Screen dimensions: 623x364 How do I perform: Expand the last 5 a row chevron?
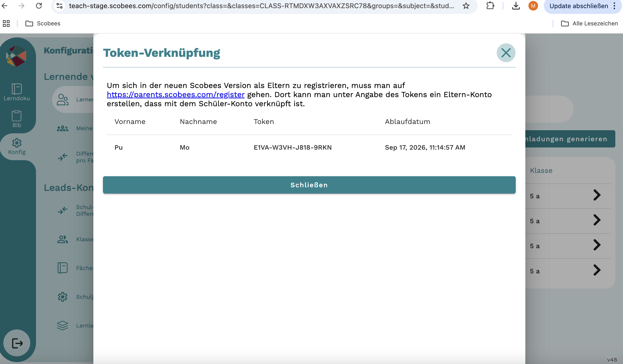click(597, 270)
